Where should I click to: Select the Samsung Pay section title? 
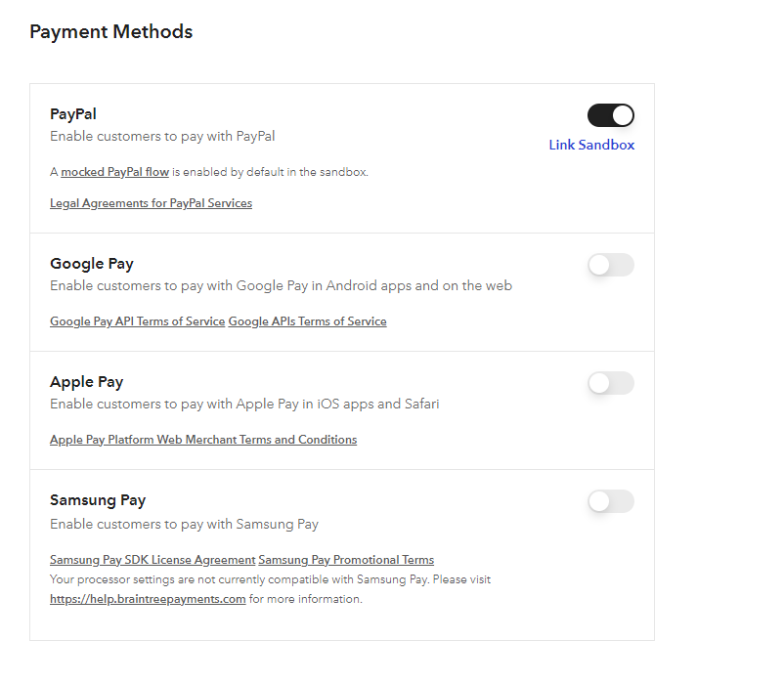point(98,500)
